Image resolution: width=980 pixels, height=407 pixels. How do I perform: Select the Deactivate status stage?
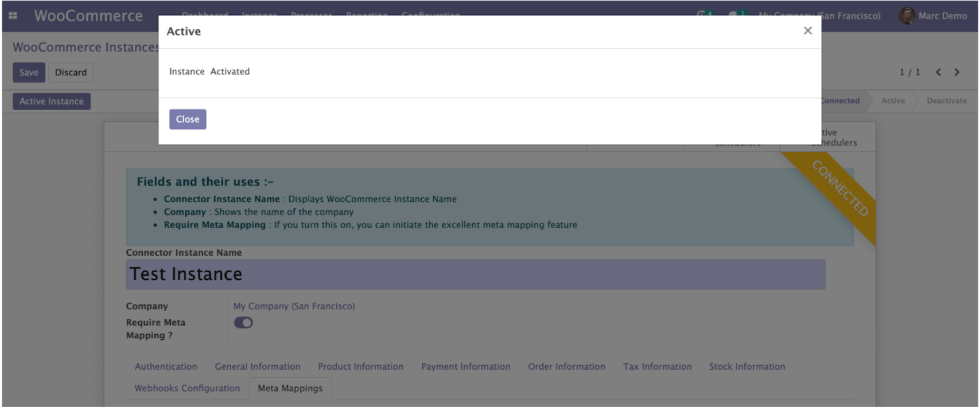click(x=946, y=101)
